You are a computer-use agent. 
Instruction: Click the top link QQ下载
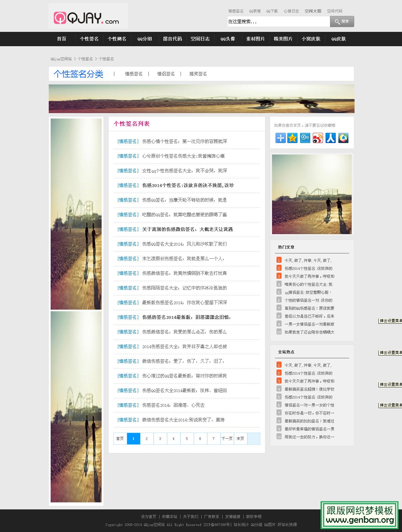(272, 11)
